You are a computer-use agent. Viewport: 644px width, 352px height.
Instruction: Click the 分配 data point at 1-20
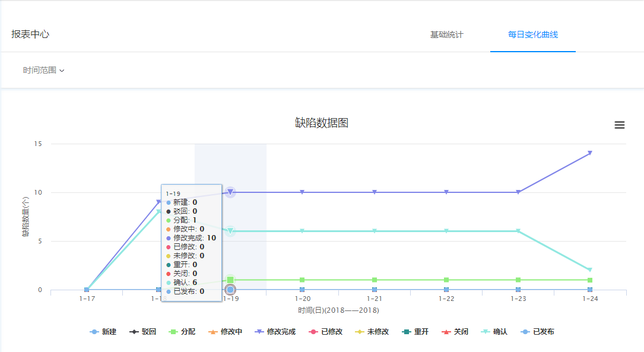point(302,280)
